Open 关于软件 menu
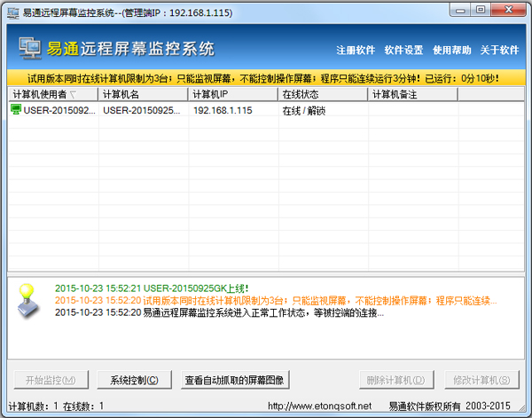Viewport: 532px width, 418px height. coord(499,50)
